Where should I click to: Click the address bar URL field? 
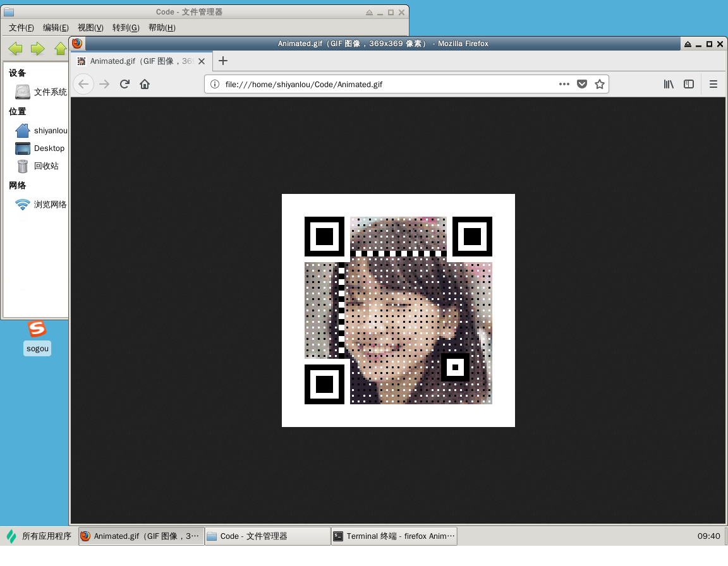tap(379, 84)
